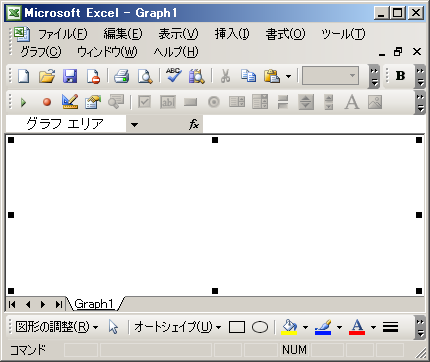Click the printer icon
The width and height of the screenshot is (430, 362).
122,76
